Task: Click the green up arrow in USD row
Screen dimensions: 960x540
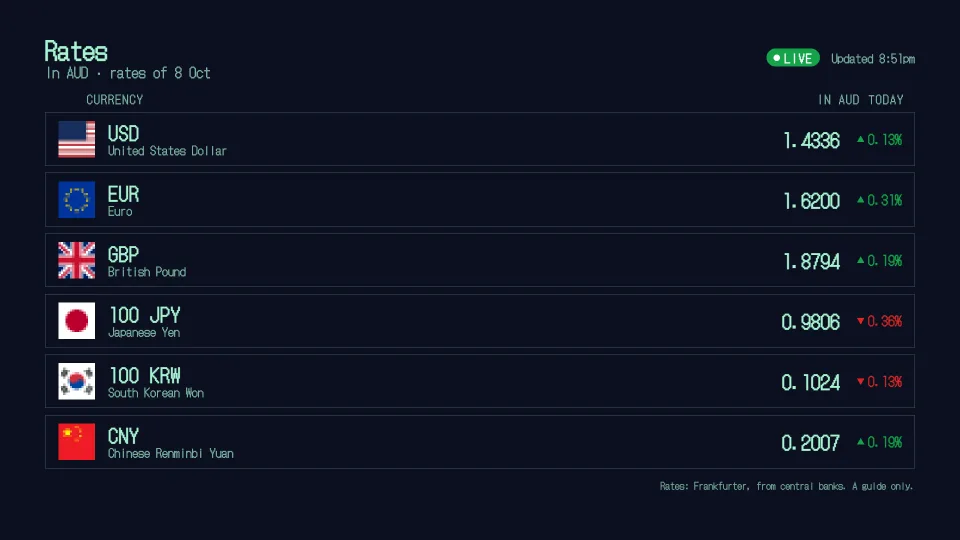Action: click(861, 140)
